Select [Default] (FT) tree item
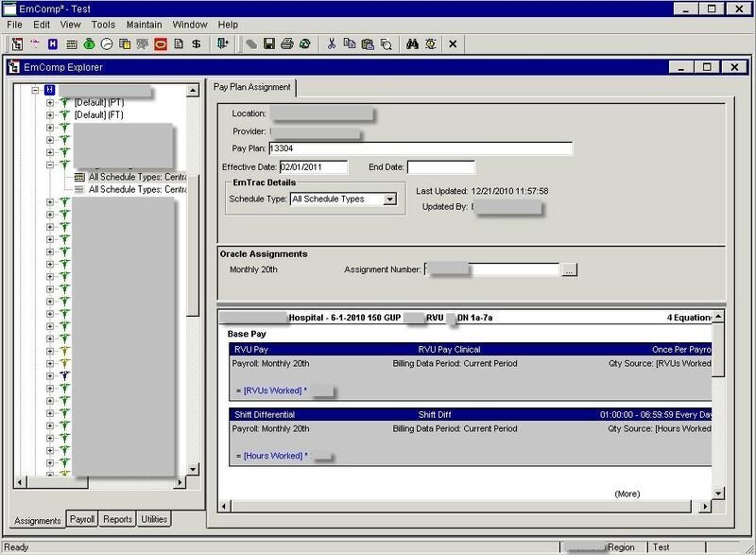 point(99,115)
